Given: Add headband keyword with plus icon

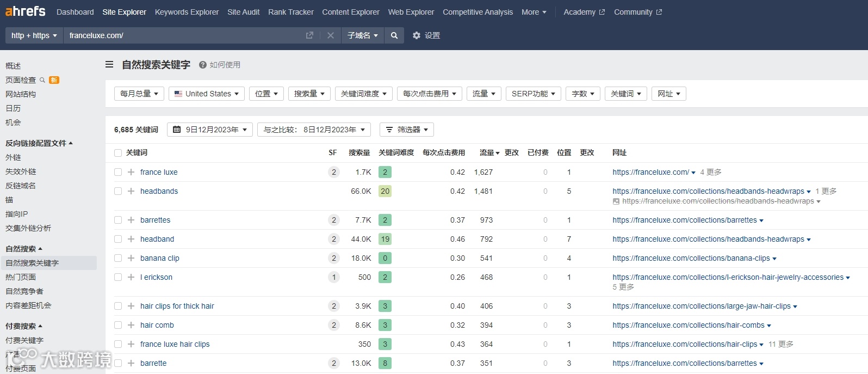Looking at the screenshot, I should click(x=131, y=239).
